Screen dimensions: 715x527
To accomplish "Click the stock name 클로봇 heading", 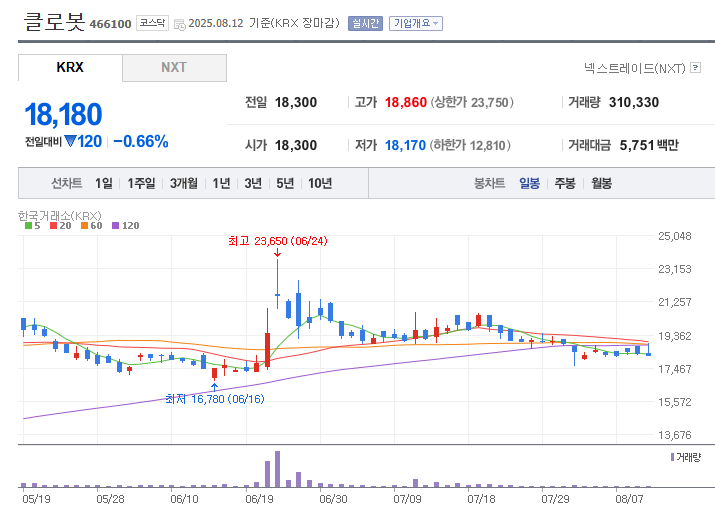I will tap(54, 21).
